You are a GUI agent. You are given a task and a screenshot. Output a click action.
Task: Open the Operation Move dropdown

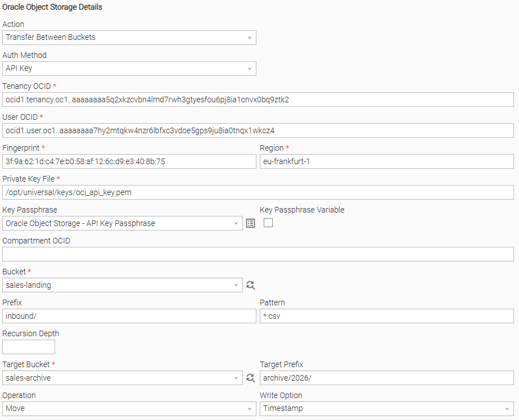(129, 408)
